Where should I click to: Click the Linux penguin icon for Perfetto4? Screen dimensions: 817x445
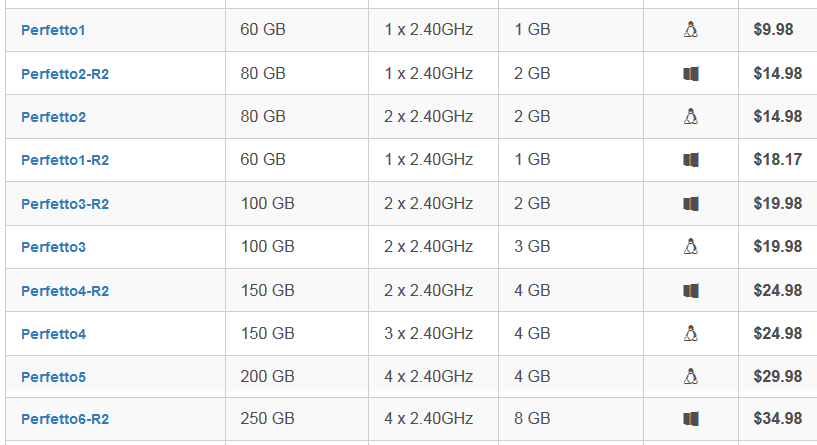click(690, 333)
